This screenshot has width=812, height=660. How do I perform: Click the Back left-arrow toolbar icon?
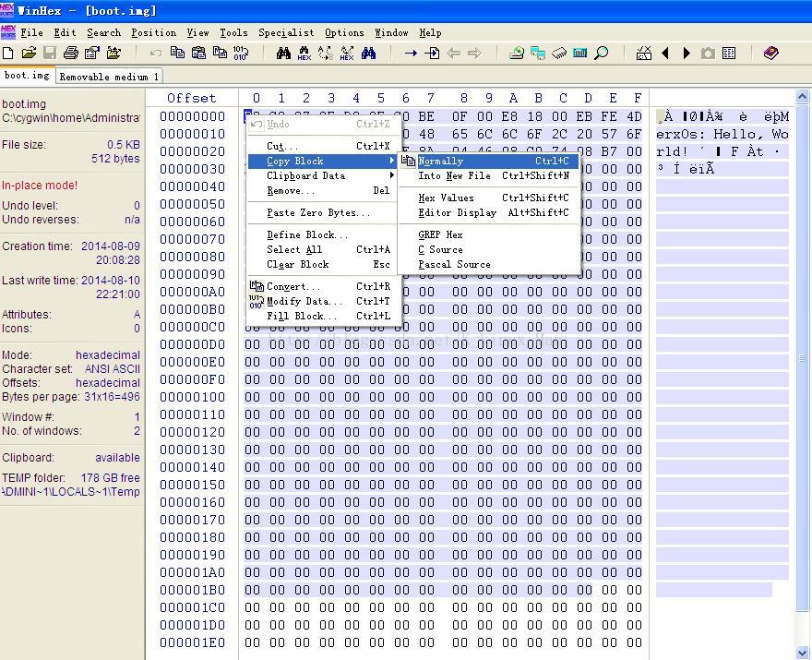click(x=454, y=53)
